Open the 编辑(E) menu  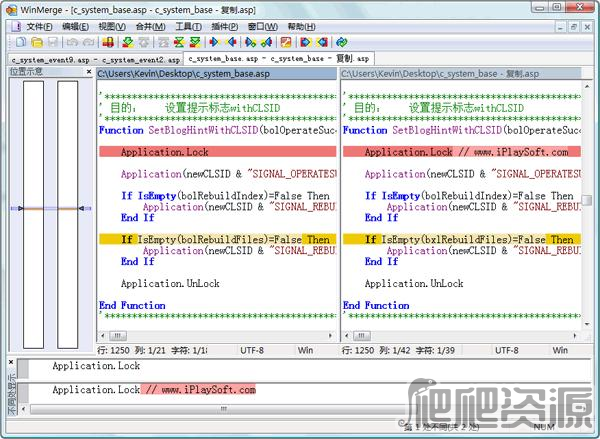75,26
